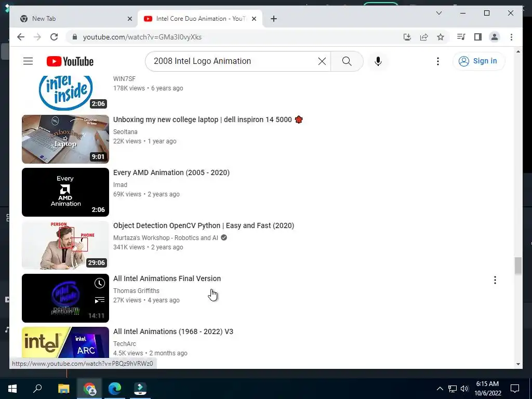
Task: Open the clock showing 6:15 AM
Action: click(x=487, y=389)
